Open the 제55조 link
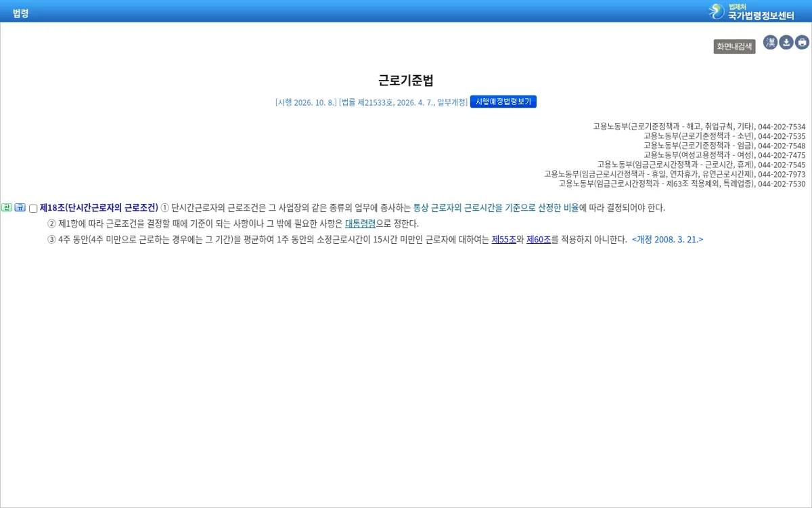This screenshot has height=508, width=812. (x=504, y=239)
